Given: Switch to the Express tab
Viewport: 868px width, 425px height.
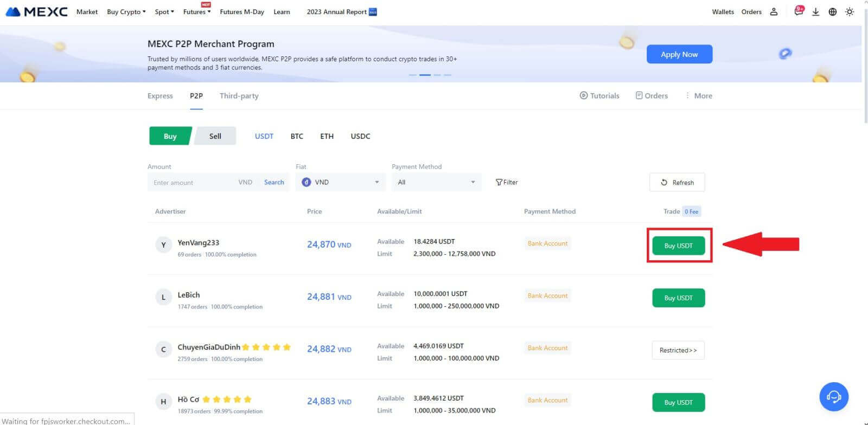Looking at the screenshot, I should click(160, 96).
